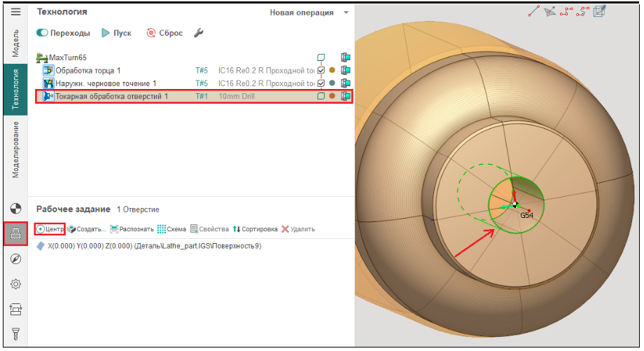
Task: Open the gear parameters sidebar icon
Action: [x=15, y=284]
